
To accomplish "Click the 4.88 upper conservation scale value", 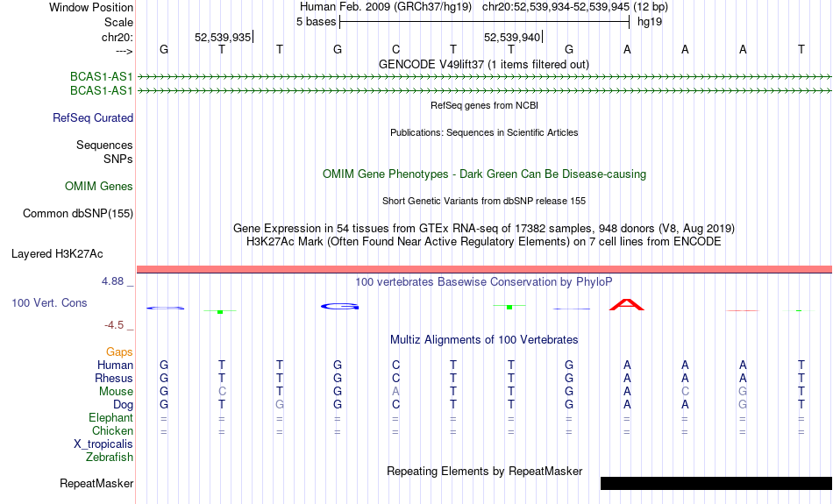I will point(112,281).
